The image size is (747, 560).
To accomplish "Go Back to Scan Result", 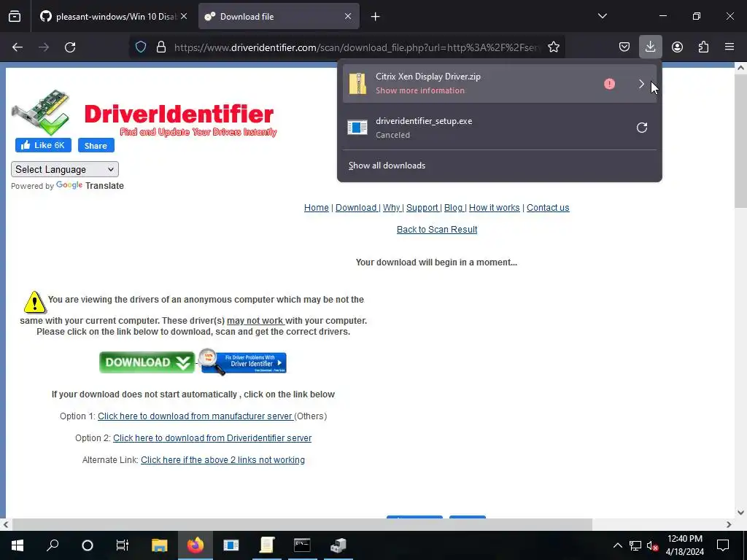I will click(x=437, y=230).
